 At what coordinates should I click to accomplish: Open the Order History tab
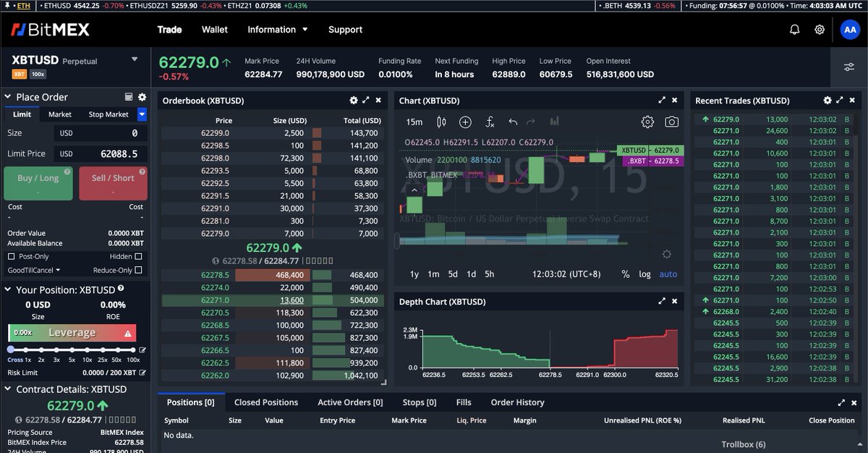[x=517, y=402]
